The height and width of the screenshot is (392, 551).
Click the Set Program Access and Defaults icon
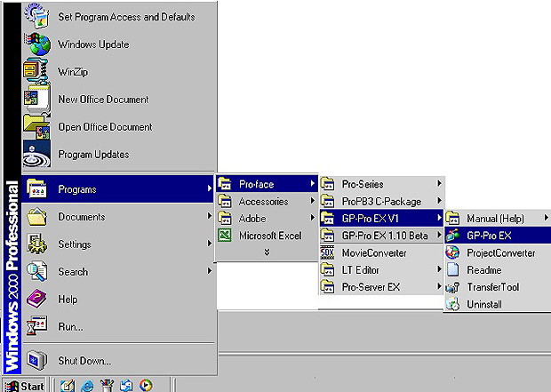(x=37, y=16)
